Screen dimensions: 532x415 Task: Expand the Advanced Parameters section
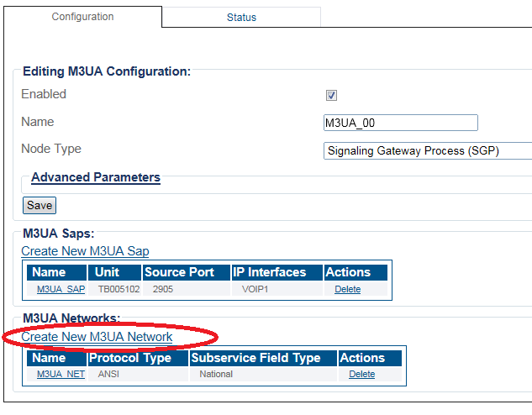[95, 178]
